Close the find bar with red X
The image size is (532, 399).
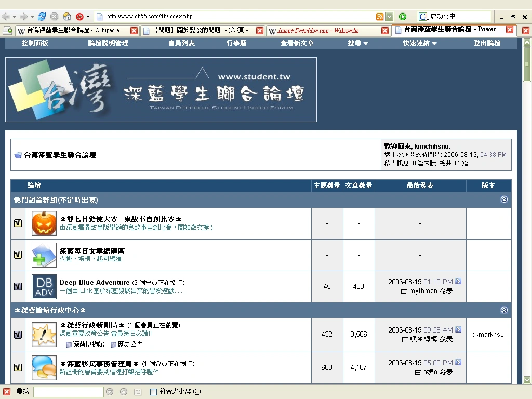click(7, 392)
